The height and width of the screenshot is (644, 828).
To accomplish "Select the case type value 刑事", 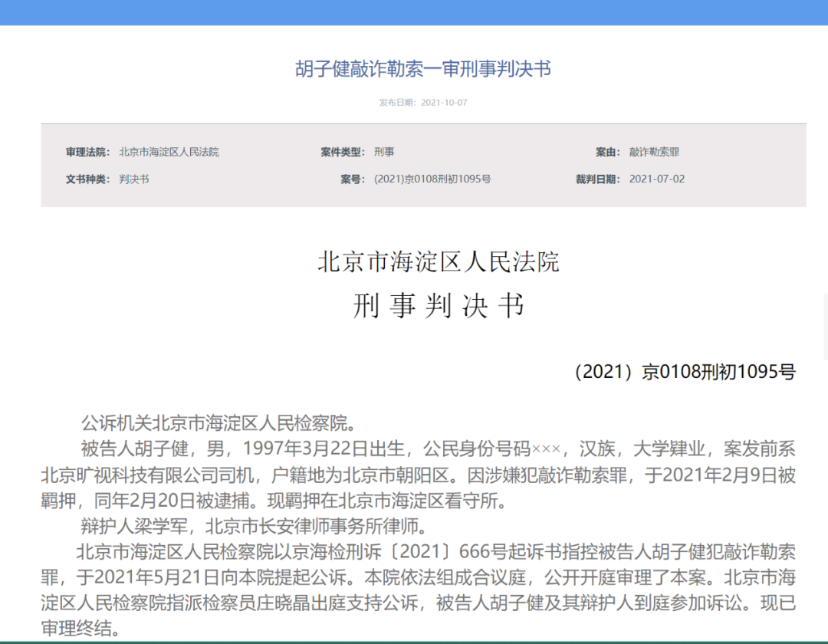I will [384, 152].
